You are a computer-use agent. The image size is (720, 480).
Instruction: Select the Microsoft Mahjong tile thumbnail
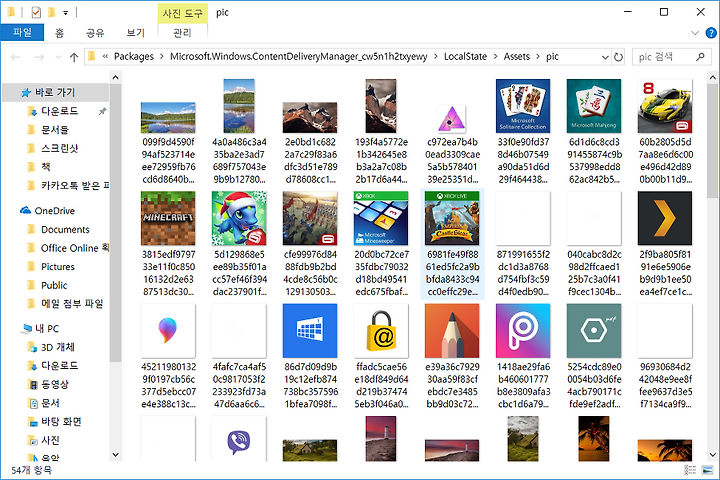click(x=594, y=106)
